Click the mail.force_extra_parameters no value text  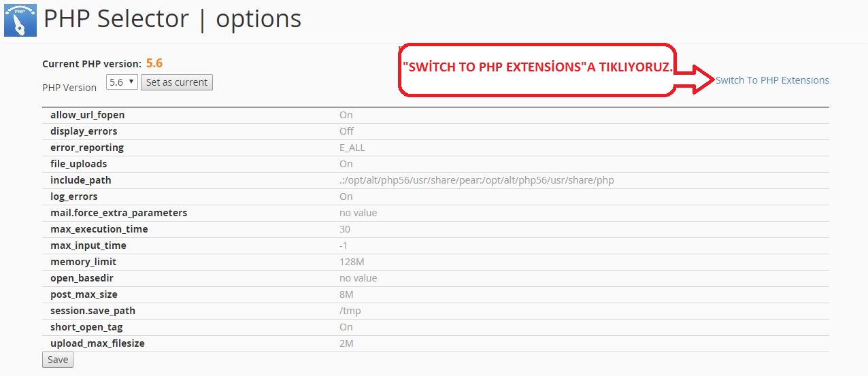[x=358, y=213]
